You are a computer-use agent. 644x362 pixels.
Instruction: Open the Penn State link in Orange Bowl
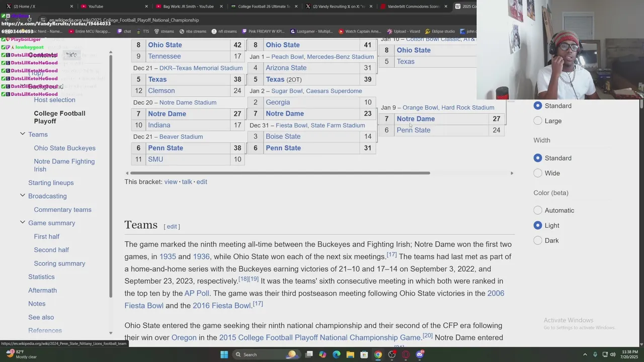coord(413,130)
